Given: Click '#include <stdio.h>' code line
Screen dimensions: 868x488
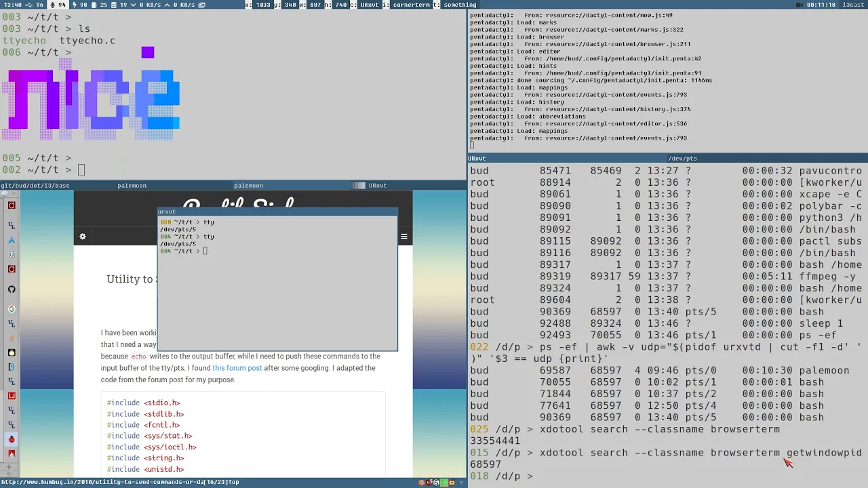Looking at the screenshot, I should click(x=143, y=403).
